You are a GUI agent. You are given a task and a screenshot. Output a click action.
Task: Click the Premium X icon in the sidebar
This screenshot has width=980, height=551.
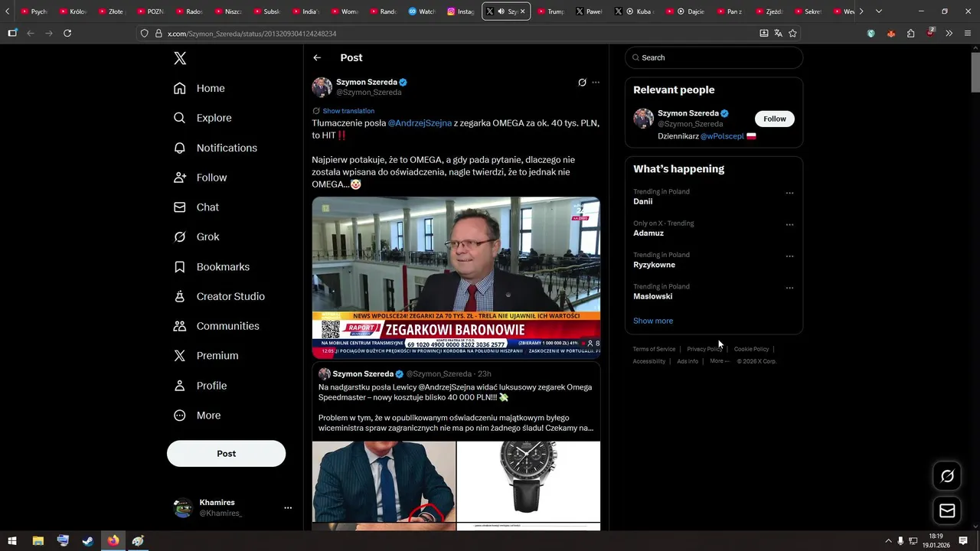180,356
